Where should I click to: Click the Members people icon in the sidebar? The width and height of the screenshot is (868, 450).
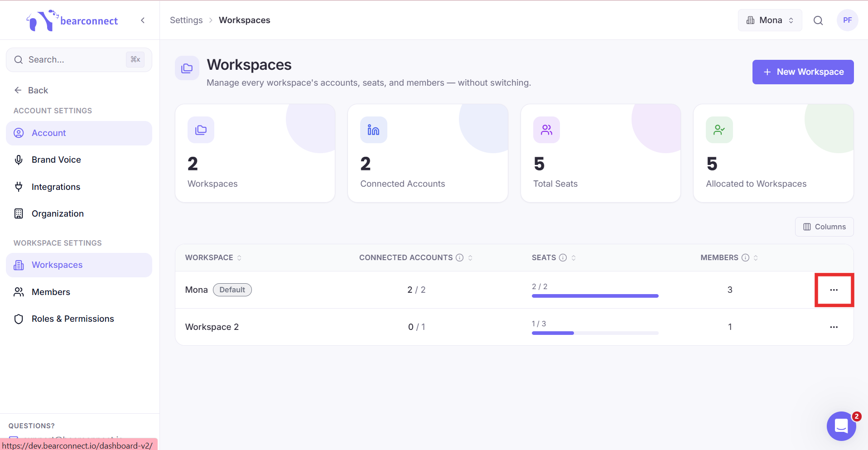click(19, 292)
